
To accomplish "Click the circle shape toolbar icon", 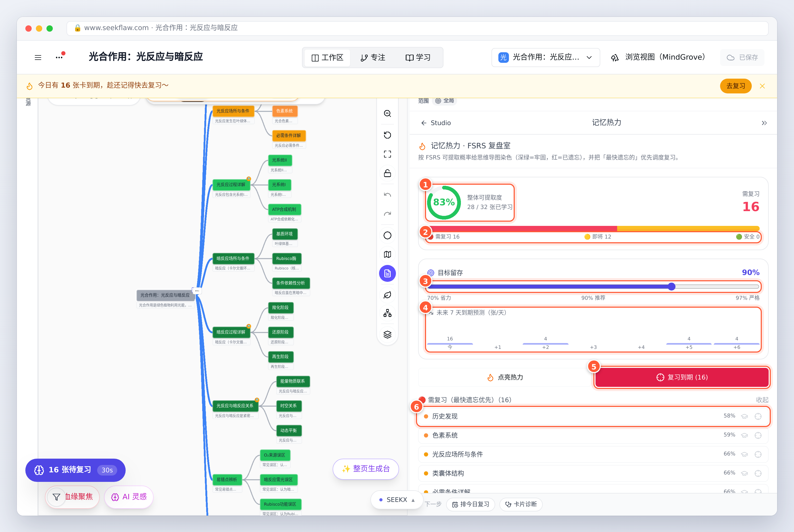I will pos(387,235).
